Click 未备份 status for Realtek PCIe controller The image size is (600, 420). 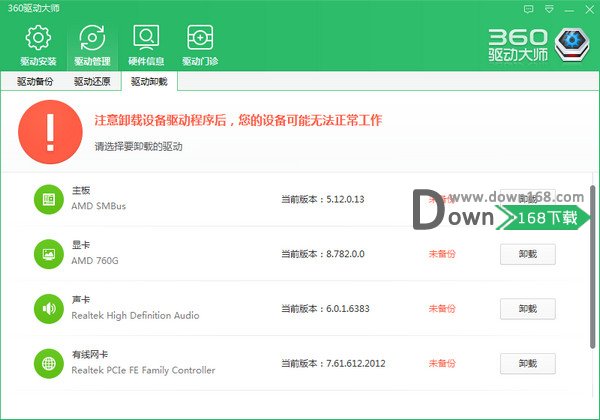(442, 363)
